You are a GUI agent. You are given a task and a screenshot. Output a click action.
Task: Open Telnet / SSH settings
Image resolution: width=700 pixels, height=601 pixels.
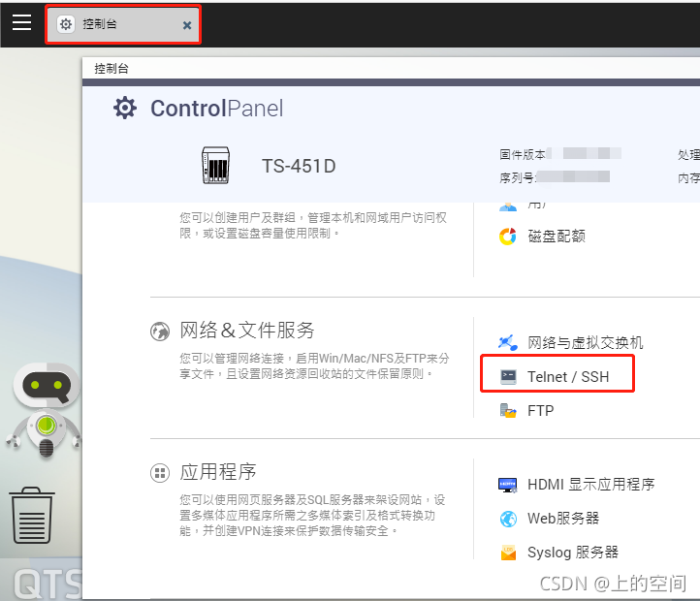[x=568, y=377]
